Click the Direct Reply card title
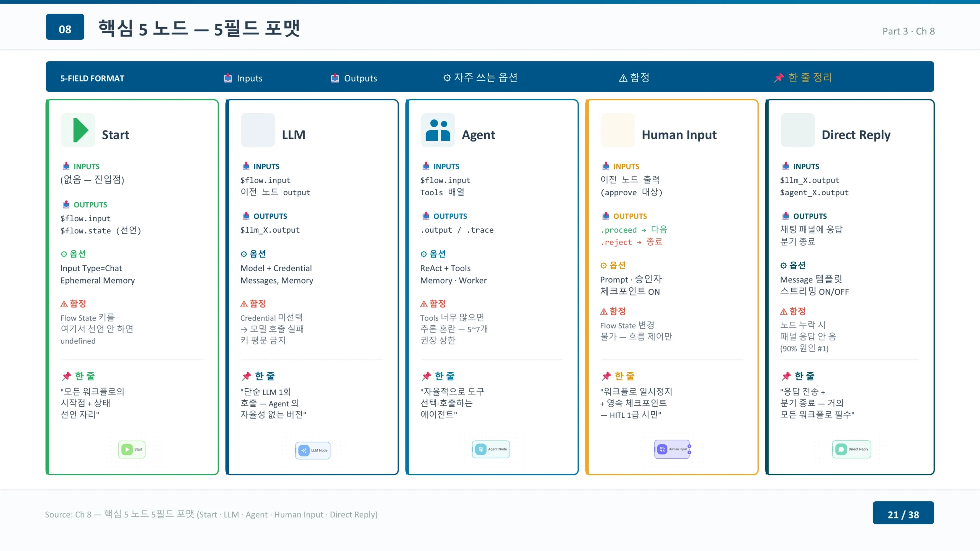 pos(856,135)
